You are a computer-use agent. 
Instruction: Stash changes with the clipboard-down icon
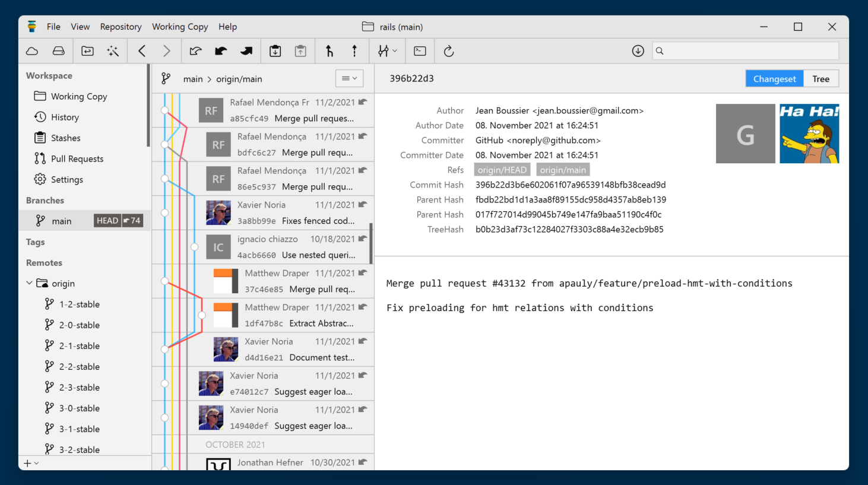(x=275, y=51)
